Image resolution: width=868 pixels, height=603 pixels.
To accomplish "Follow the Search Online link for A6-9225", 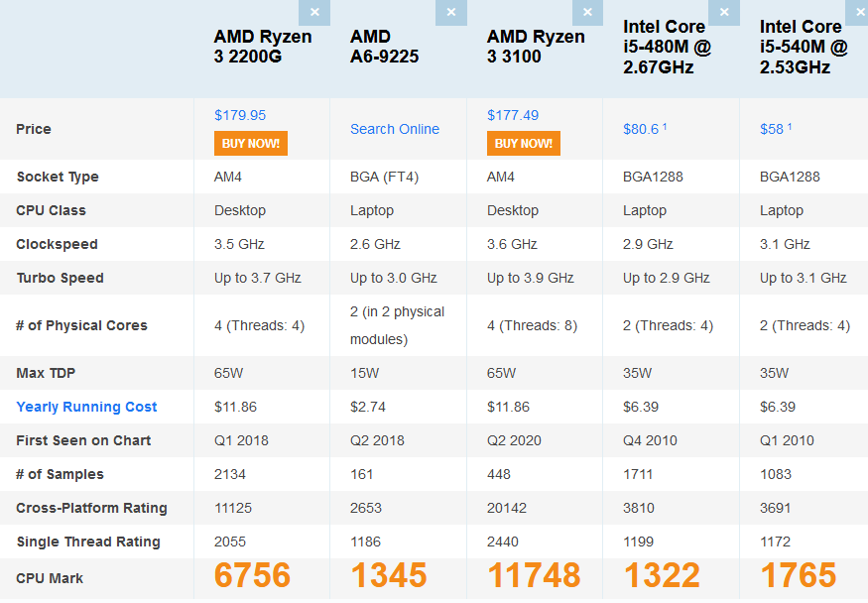I will [x=395, y=129].
